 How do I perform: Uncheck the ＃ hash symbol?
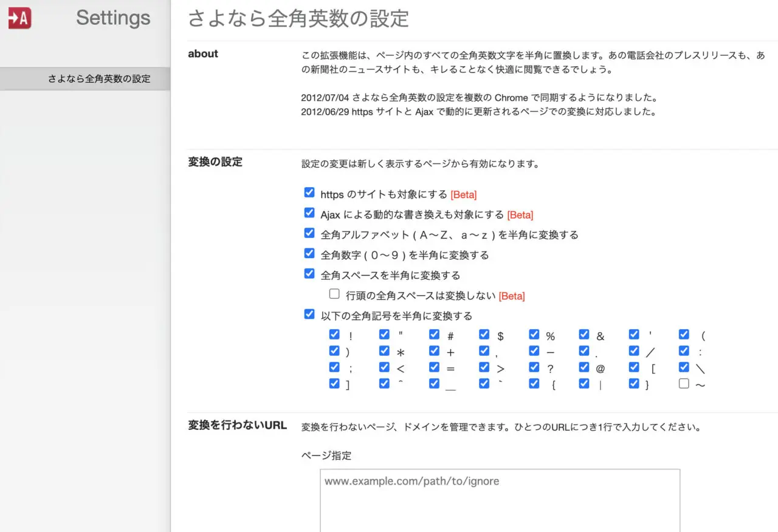click(434, 334)
